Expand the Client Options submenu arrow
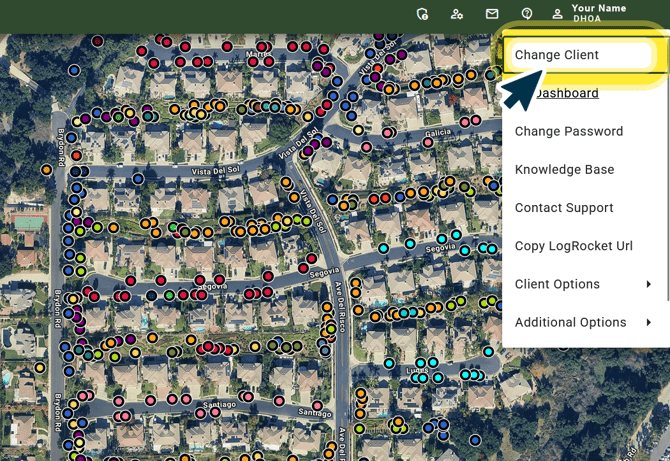This screenshot has width=670, height=461. pos(649,284)
